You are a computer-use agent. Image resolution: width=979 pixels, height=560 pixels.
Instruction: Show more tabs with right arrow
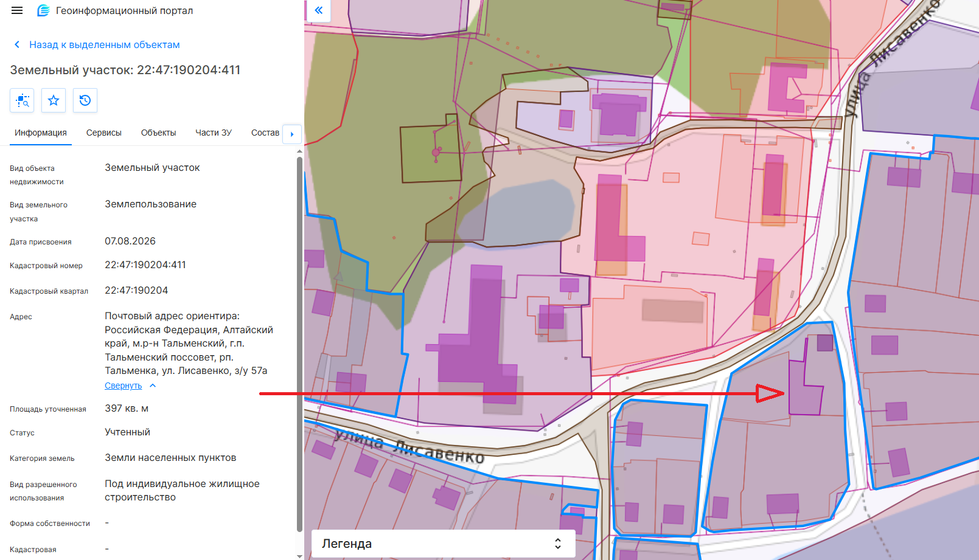292,134
